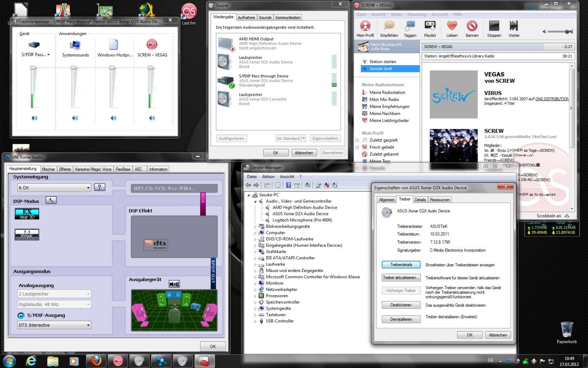Click the help icon in Geräte-Manager toolbar
Screen dimensions: 588x368
click(x=288, y=185)
